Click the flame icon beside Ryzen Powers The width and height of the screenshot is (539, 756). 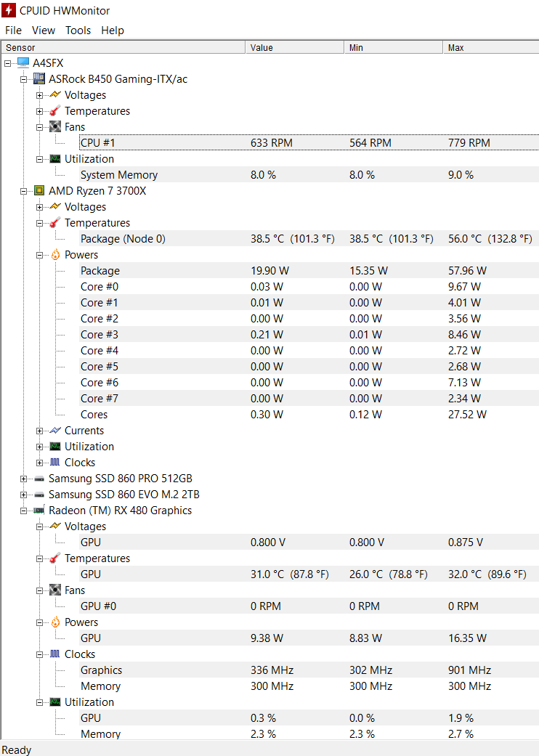click(x=55, y=254)
